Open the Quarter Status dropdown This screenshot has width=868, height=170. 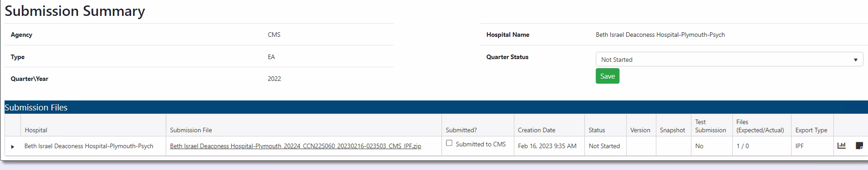click(729, 59)
